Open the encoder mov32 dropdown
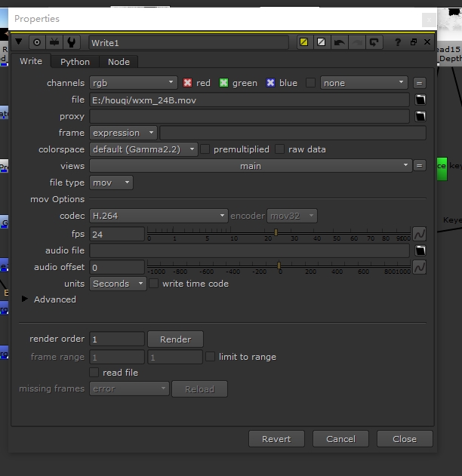Screen dimensions: 462x476 (292, 216)
